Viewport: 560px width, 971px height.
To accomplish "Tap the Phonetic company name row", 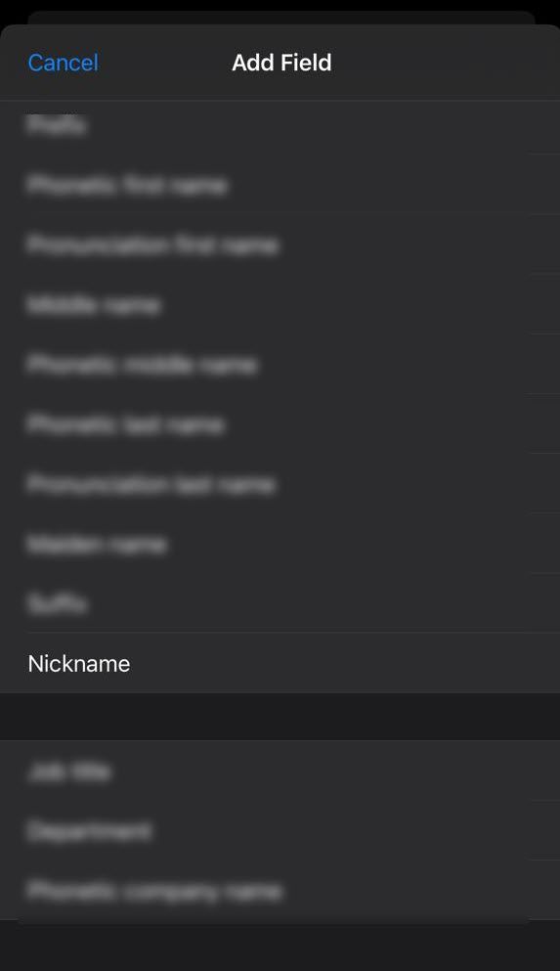I will pos(280,891).
